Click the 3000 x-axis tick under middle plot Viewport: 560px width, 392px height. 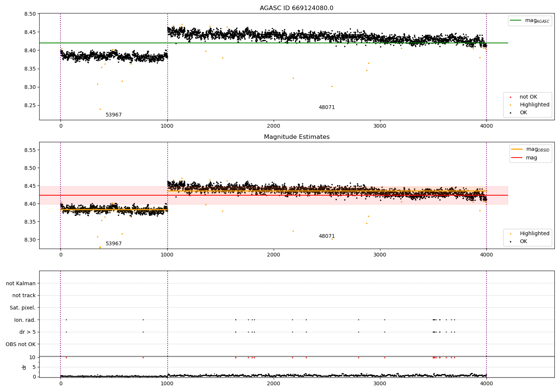pyautogui.click(x=380, y=255)
